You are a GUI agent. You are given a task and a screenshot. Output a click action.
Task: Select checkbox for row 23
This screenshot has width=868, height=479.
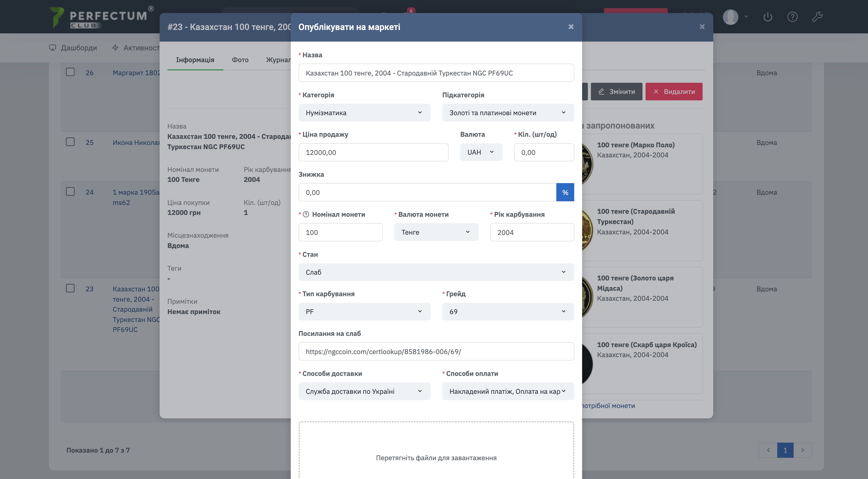click(70, 288)
